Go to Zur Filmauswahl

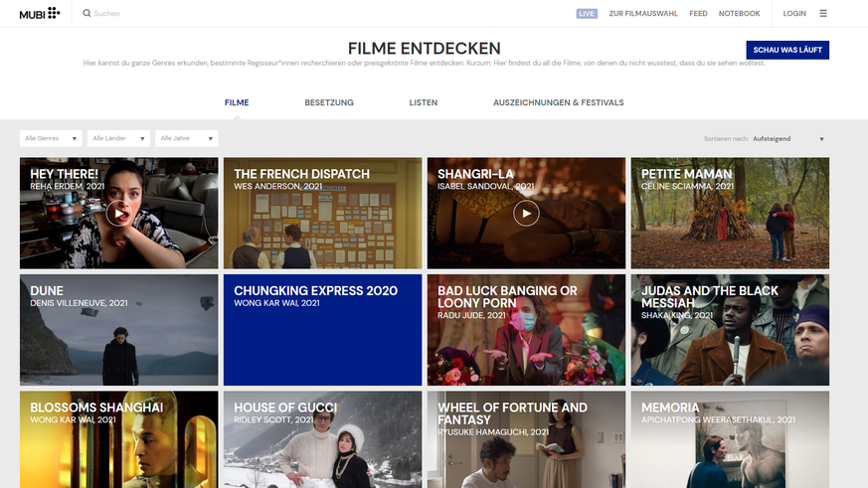click(642, 14)
